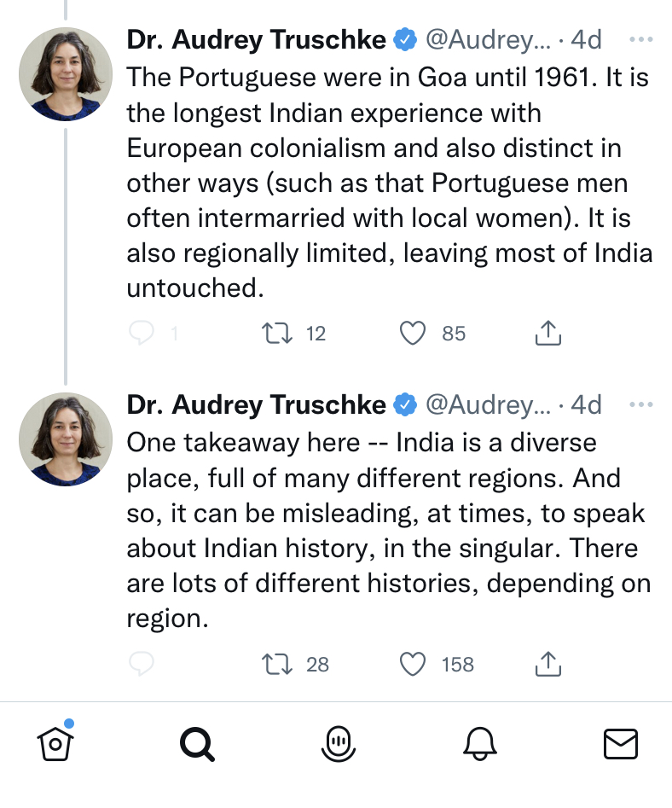The width and height of the screenshot is (672, 808).
Task: Like the tweet with 158 likes
Action: (x=413, y=664)
